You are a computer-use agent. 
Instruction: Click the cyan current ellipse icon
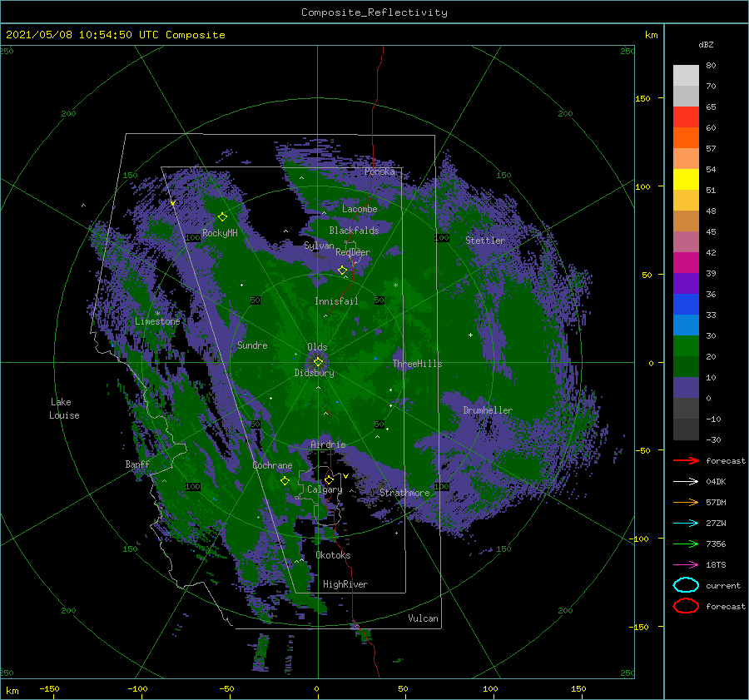tap(686, 585)
